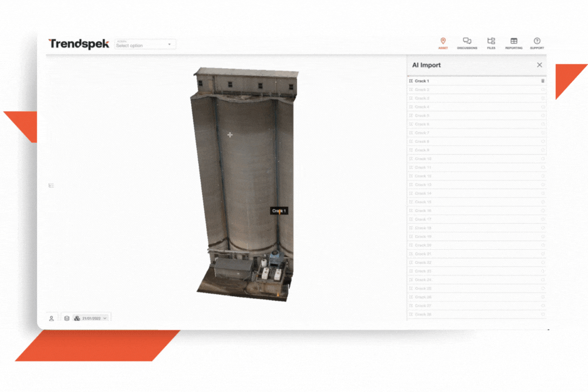The width and height of the screenshot is (588, 392).
Task: Click the annotation icon beside Crack 4
Action: coord(411,107)
